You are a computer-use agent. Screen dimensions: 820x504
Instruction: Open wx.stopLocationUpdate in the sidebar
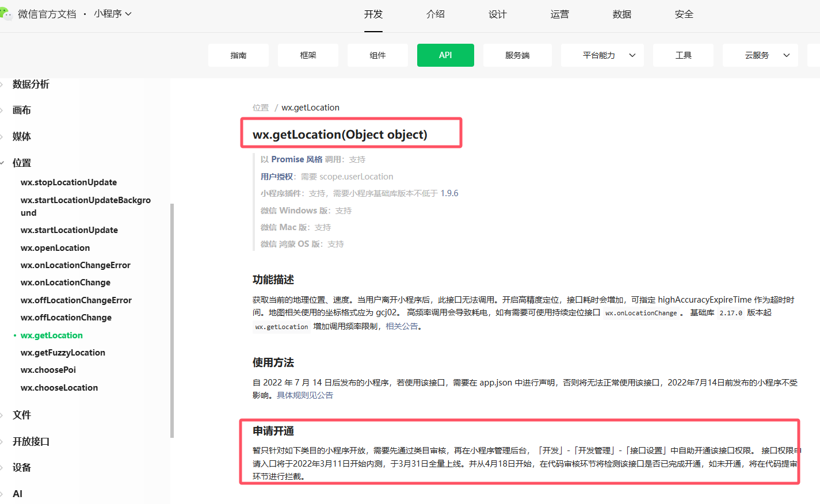tap(68, 182)
